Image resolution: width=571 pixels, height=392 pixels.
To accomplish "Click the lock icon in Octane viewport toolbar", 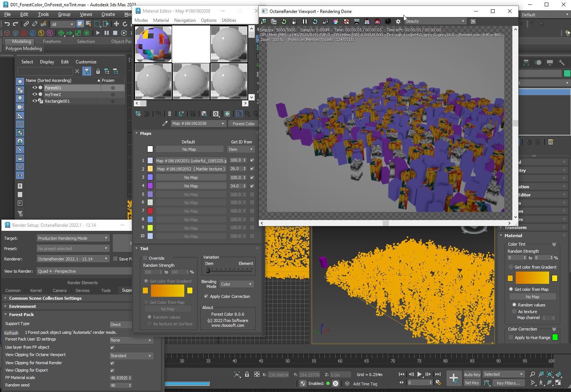I will [x=294, y=21].
